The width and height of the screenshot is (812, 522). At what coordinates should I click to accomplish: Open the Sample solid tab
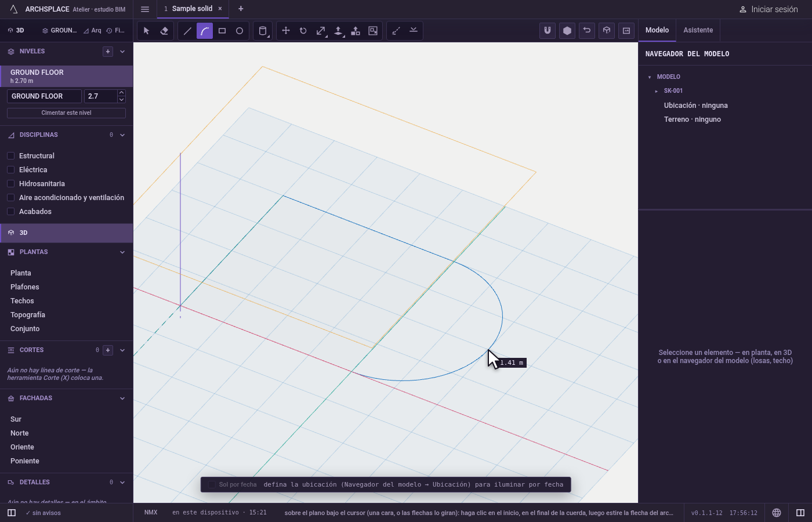pos(192,9)
